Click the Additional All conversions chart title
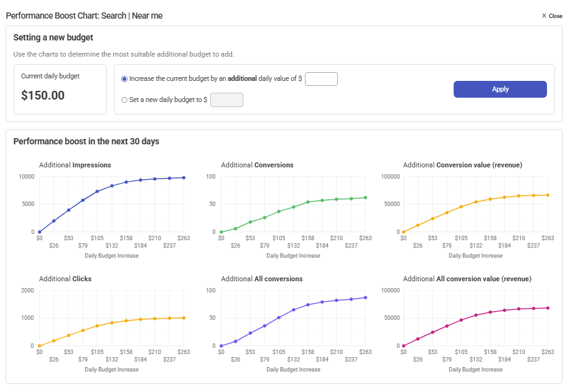Image resolution: width=570 pixels, height=392 pixels. pyautogui.click(x=261, y=279)
